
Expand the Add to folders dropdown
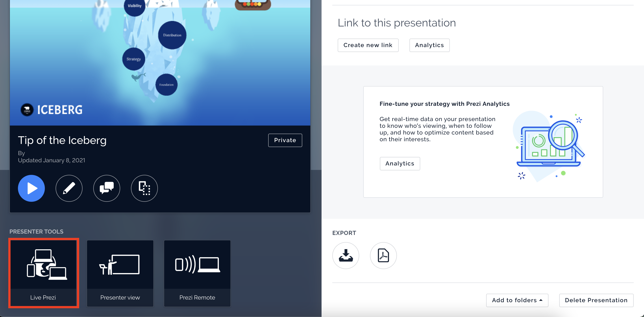(x=517, y=300)
